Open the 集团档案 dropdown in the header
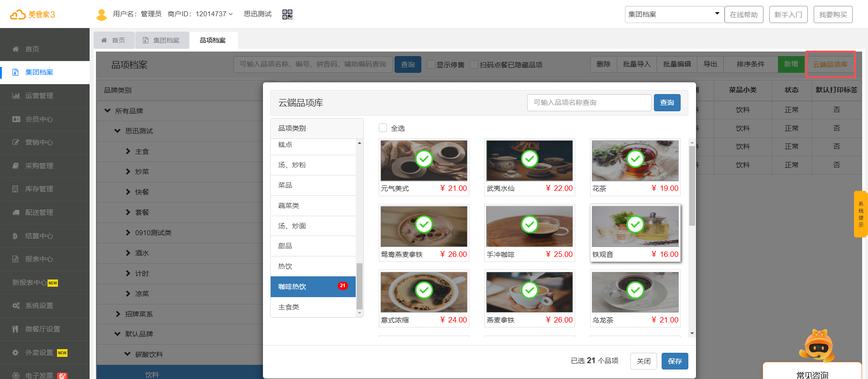 (x=673, y=14)
